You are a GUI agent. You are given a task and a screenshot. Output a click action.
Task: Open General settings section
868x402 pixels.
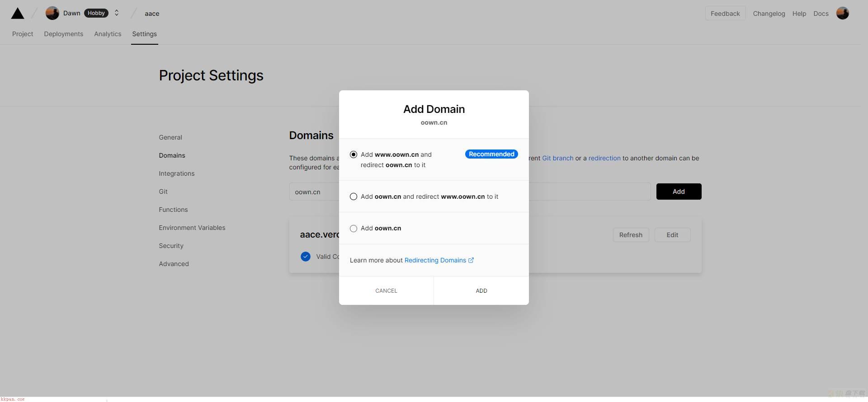click(x=170, y=137)
